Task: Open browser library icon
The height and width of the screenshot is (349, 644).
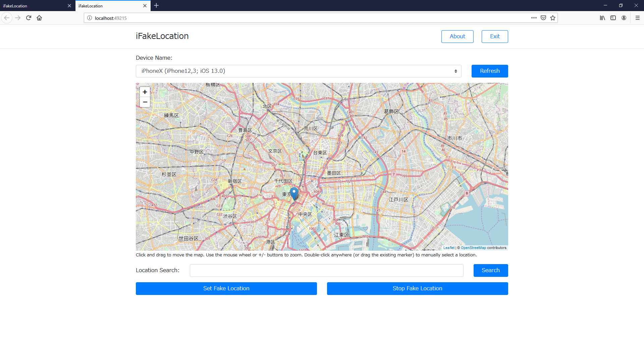Action: 602,18
